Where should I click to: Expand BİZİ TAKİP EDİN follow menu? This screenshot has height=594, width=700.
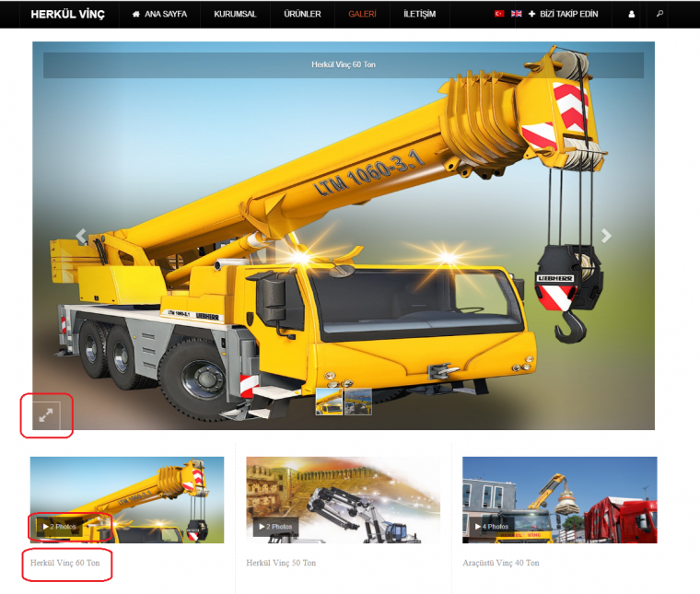point(564,14)
